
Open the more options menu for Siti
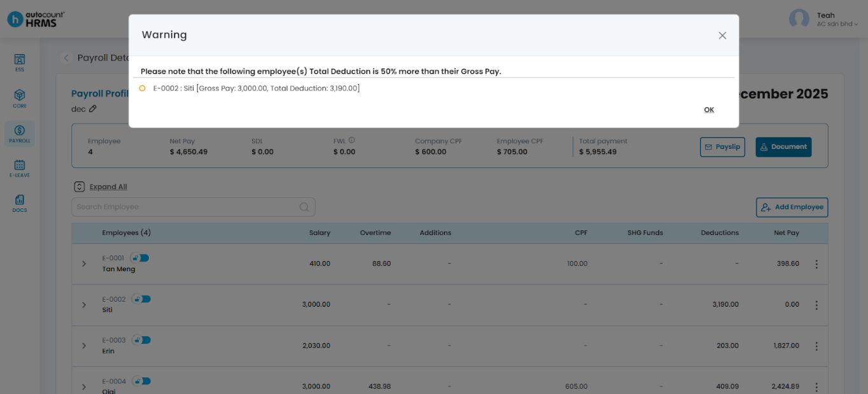click(x=816, y=305)
